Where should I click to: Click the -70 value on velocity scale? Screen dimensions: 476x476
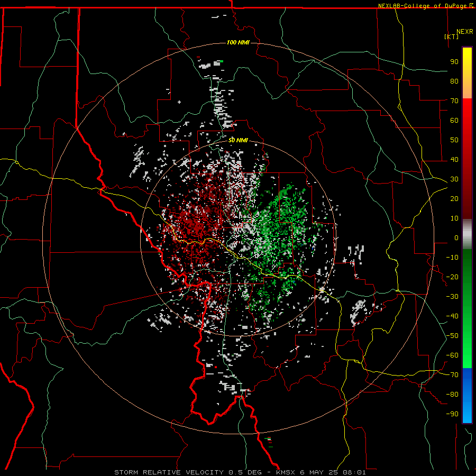click(x=452, y=375)
